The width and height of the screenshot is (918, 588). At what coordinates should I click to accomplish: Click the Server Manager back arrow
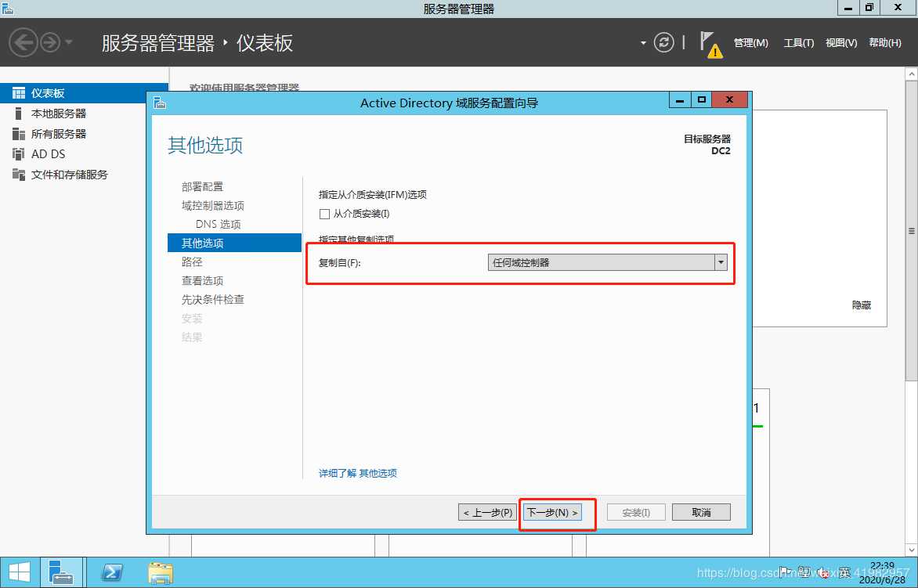pos(23,43)
